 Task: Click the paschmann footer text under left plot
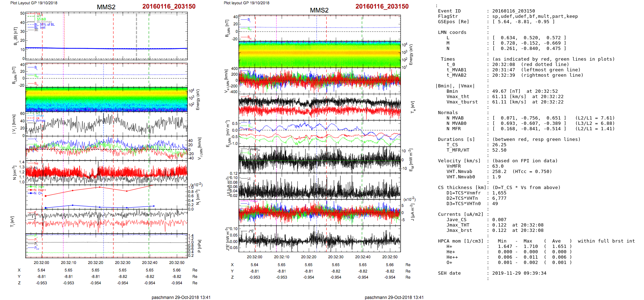point(181,297)
